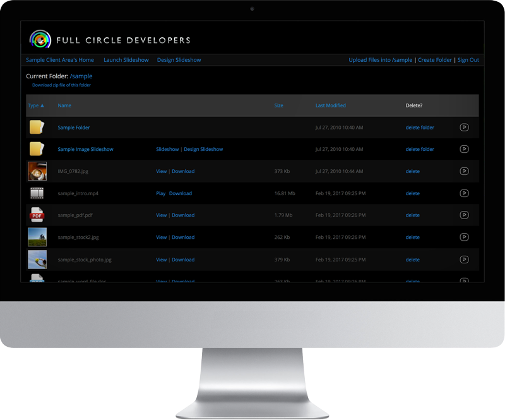Image resolution: width=505 pixels, height=420 pixels.
Task: Click the Jul 27, 2010 10:44 AM date
Action: click(x=339, y=171)
